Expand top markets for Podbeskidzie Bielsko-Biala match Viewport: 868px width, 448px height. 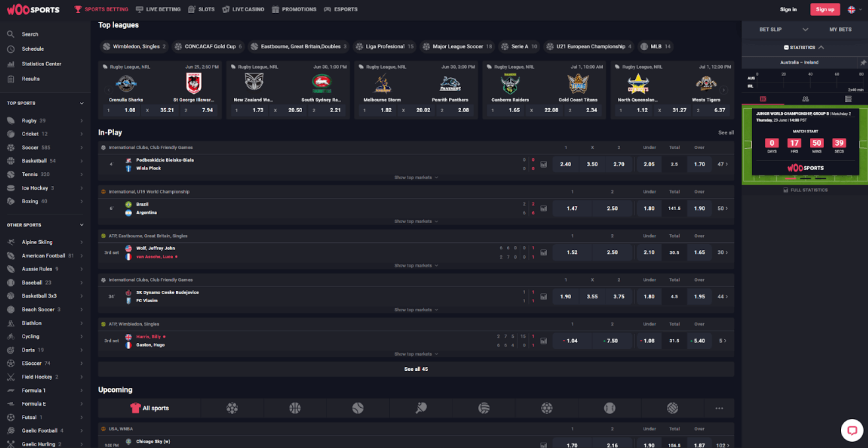[416, 177]
